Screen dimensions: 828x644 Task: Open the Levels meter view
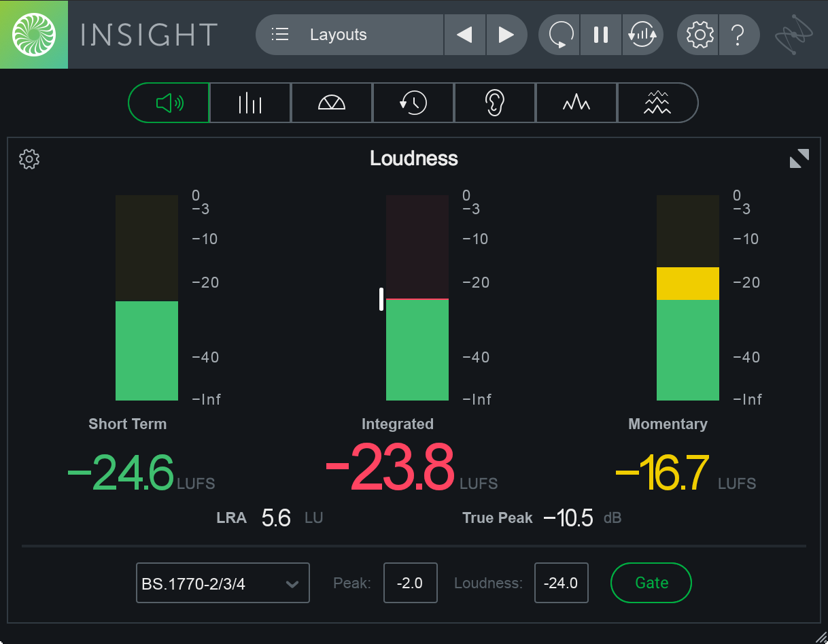[250, 103]
